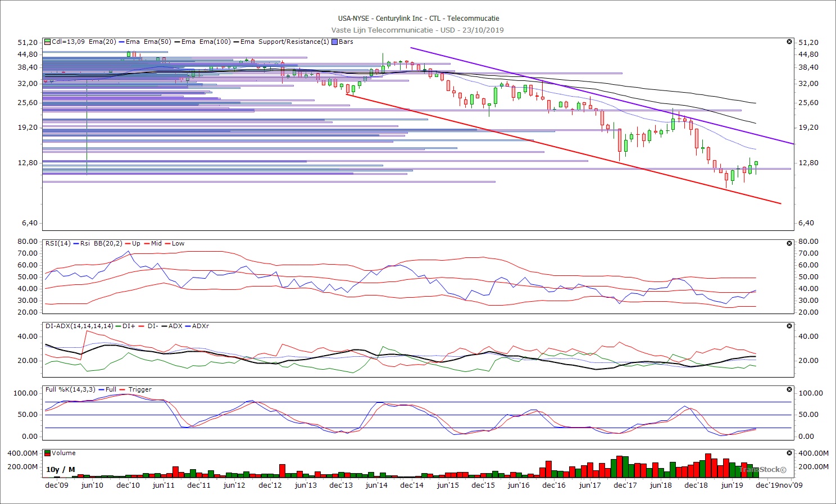
Task: Select the Bars legend label
Action: pos(346,42)
